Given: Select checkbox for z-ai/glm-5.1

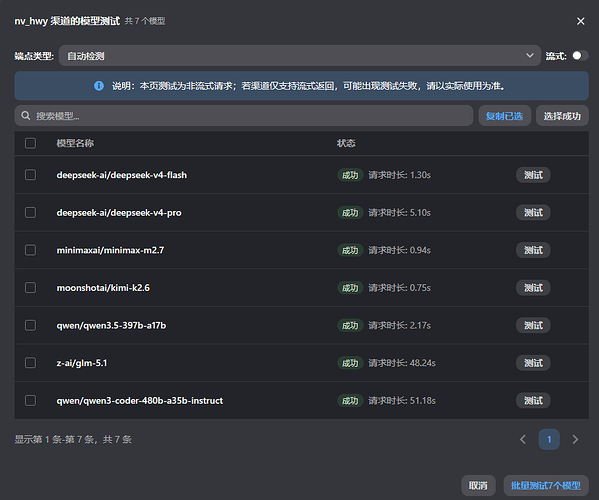Looking at the screenshot, I should click(31, 363).
